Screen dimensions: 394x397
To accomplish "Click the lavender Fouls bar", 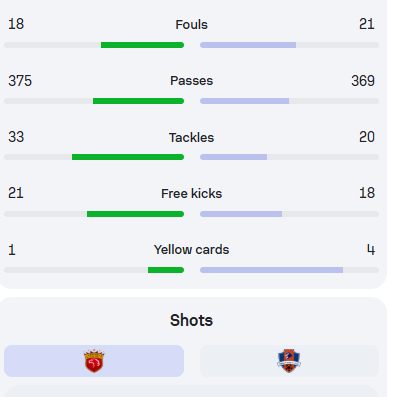I will [248, 45].
